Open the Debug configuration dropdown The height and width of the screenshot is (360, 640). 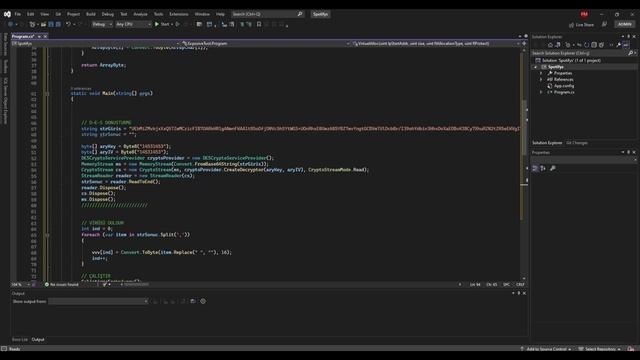pos(102,24)
